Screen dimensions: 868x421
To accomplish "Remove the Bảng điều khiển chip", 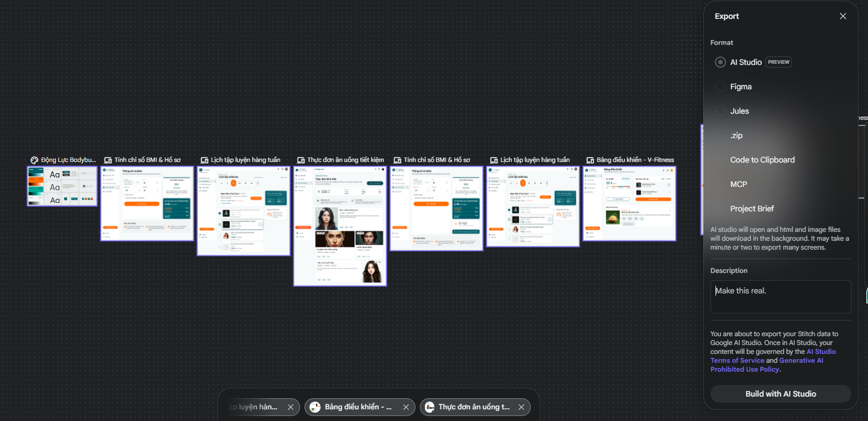I will click(405, 407).
